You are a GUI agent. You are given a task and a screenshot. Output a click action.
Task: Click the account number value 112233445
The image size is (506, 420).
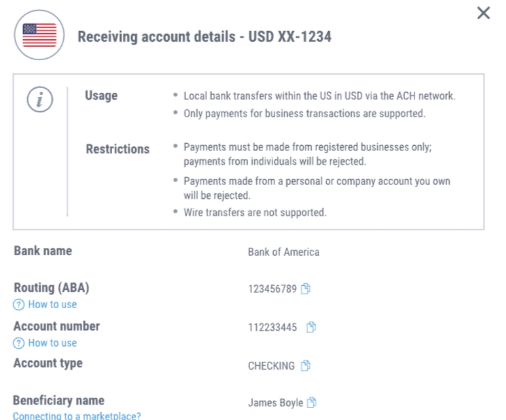pos(272,327)
